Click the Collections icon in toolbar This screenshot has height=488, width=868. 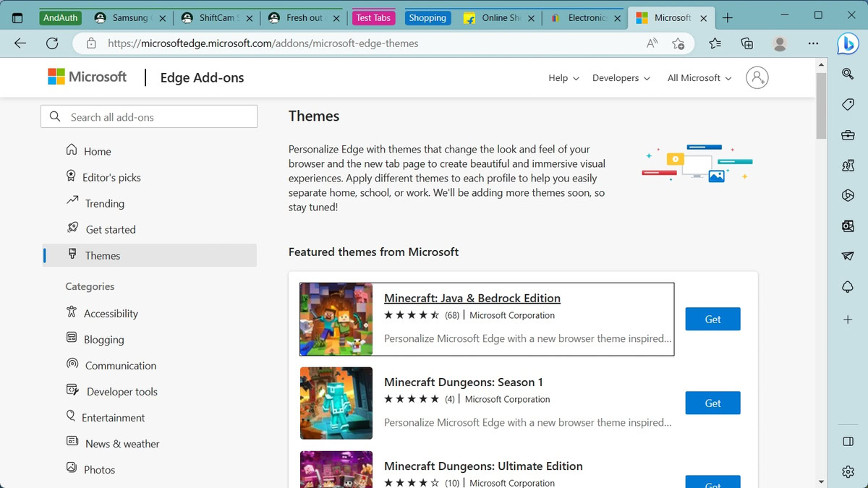pyautogui.click(x=747, y=43)
